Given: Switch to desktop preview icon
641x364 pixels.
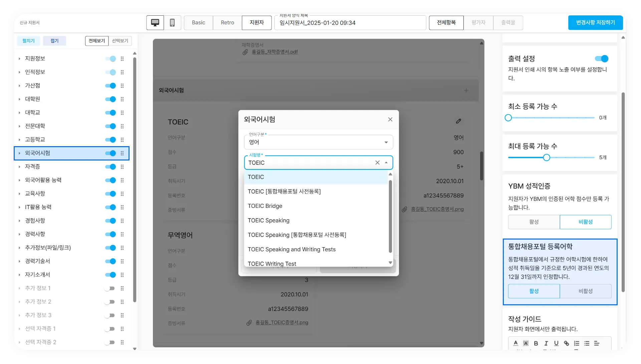Looking at the screenshot, I should point(155,23).
